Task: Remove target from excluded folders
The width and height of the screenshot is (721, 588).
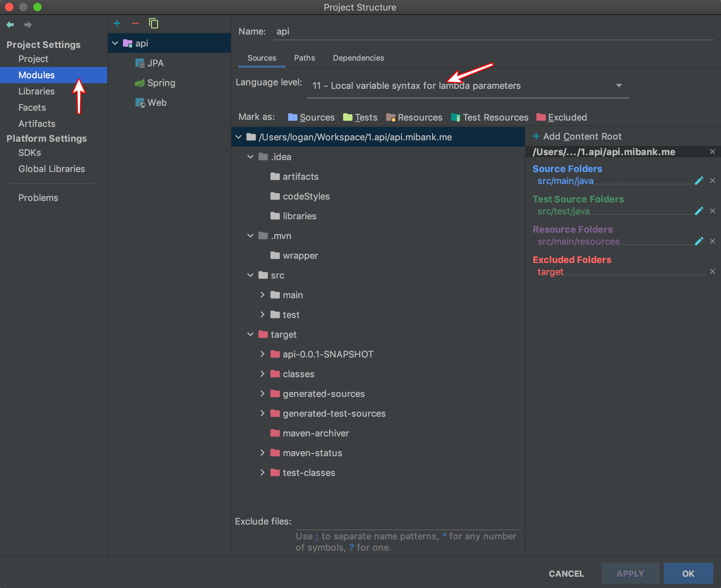Action: pos(712,272)
